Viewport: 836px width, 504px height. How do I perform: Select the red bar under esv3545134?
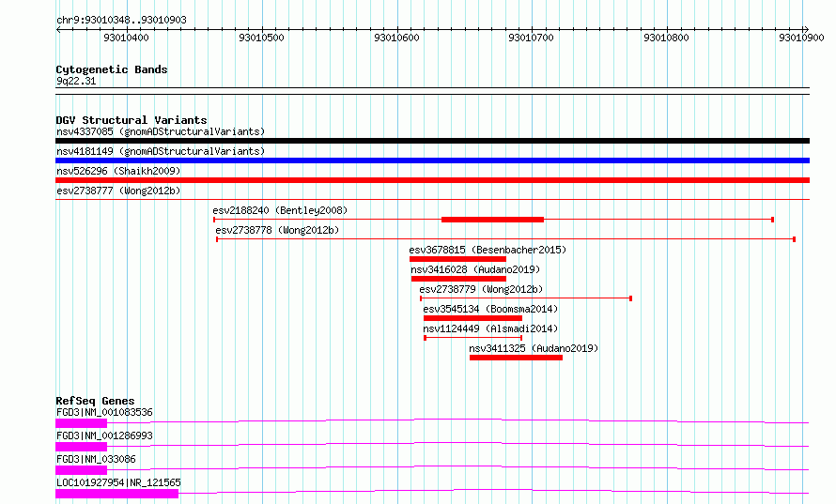[x=472, y=318]
